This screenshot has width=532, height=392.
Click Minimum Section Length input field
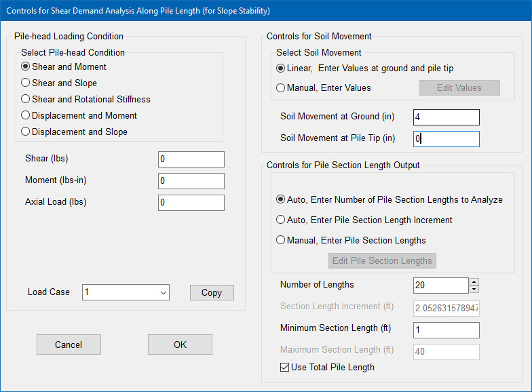click(x=446, y=330)
